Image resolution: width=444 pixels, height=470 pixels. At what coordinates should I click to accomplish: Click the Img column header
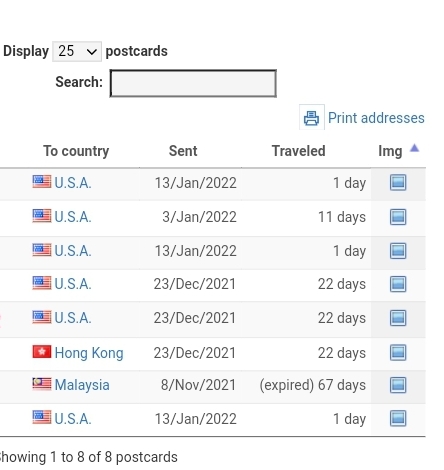[x=390, y=151]
